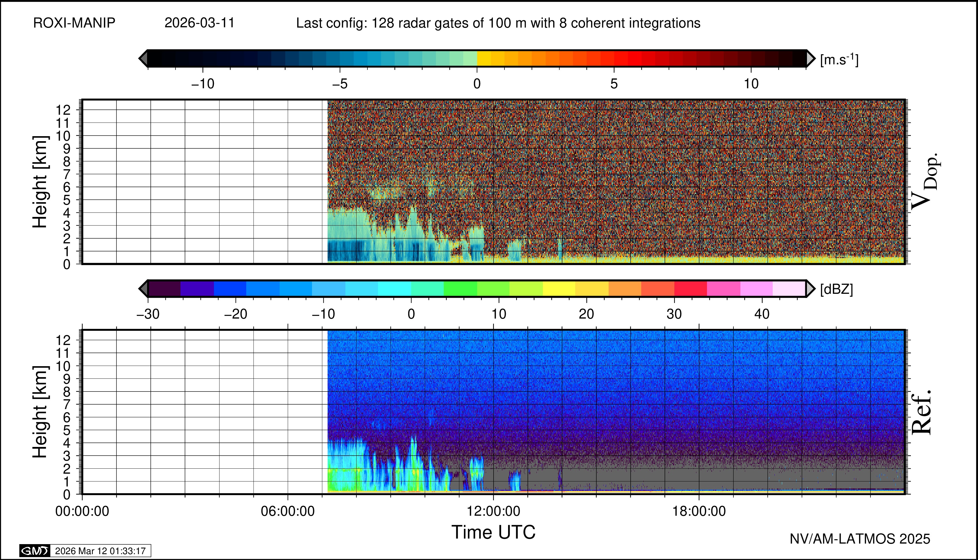Click right arrow of dBZ colorbar
Image resolution: width=978 pixels, height=560 pixels.
click(x=810, y=288)
